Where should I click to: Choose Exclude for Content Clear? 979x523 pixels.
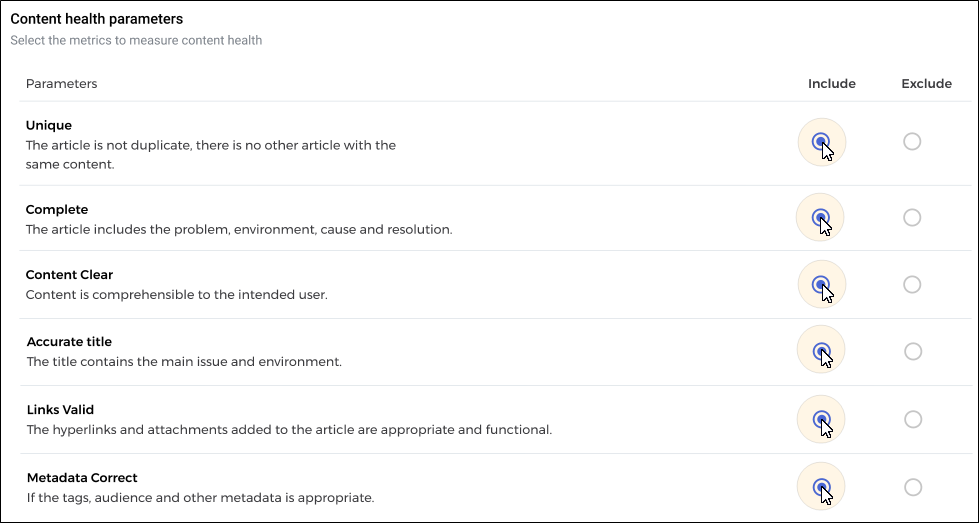click(912, 285)
